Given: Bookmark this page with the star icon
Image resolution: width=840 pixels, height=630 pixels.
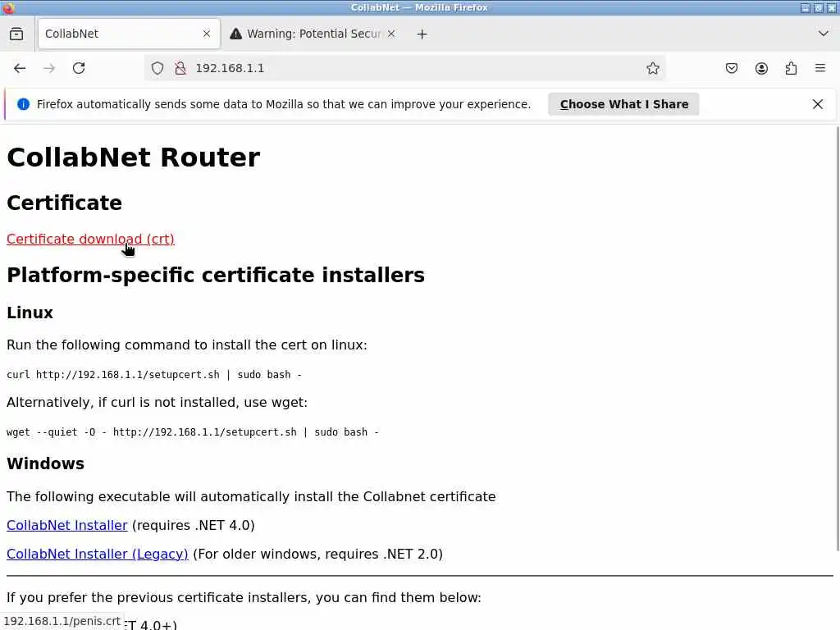Looking at the screenshot, I should click(x=652, y=68).
